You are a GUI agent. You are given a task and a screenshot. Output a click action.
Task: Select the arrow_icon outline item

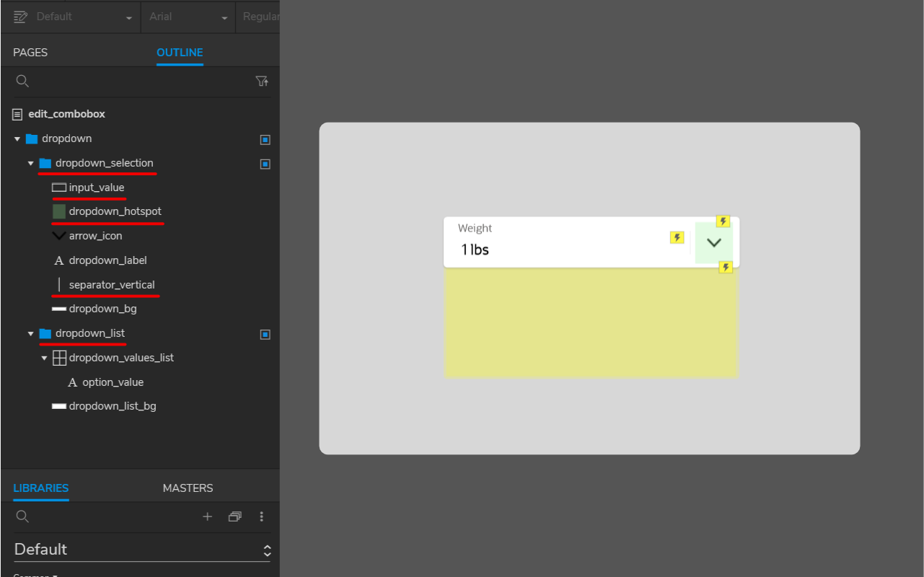(x=96, y=236)
